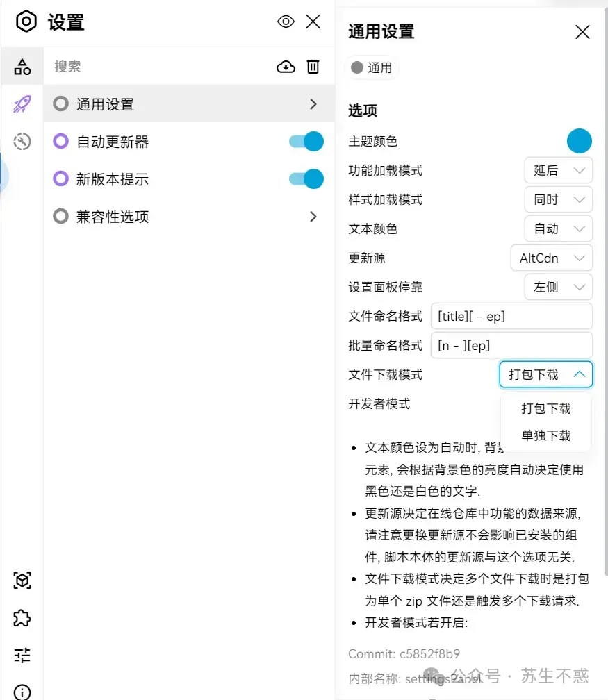Open the 功能加载模式 dropdown

[559, 170]
